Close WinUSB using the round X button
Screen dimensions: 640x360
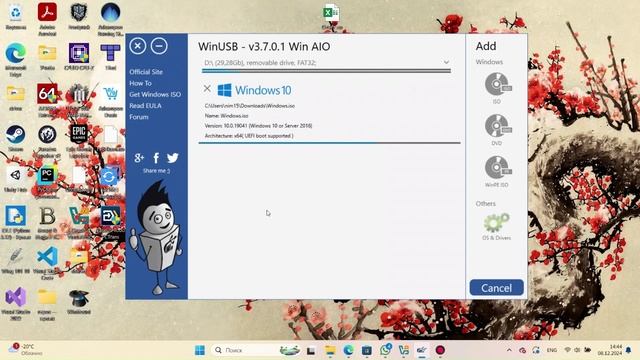pos(138,46)
